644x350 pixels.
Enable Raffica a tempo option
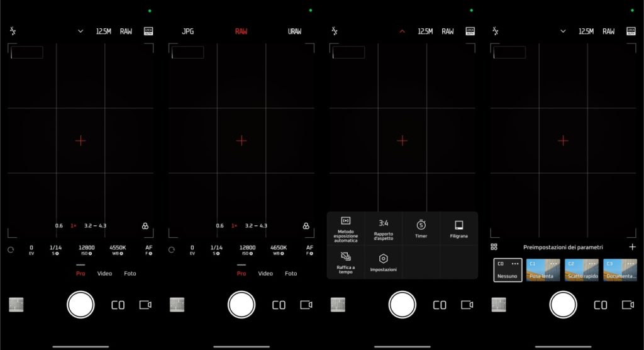click(346, 263)
